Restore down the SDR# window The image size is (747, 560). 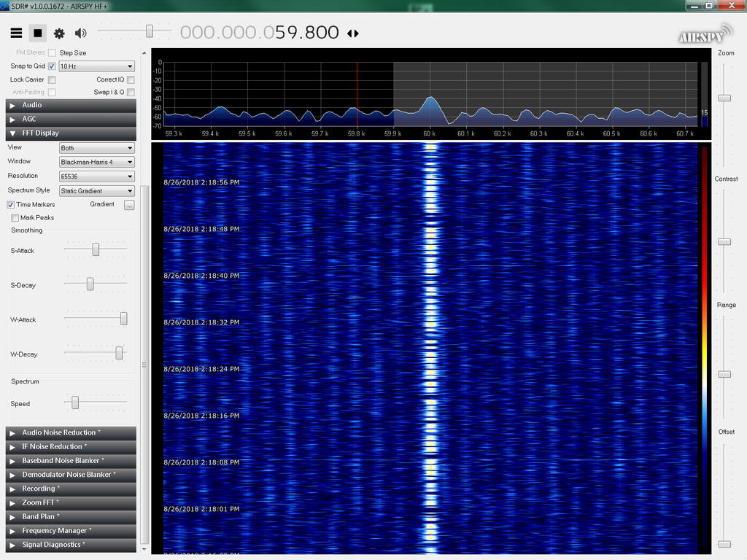click(x=709, y=5)
